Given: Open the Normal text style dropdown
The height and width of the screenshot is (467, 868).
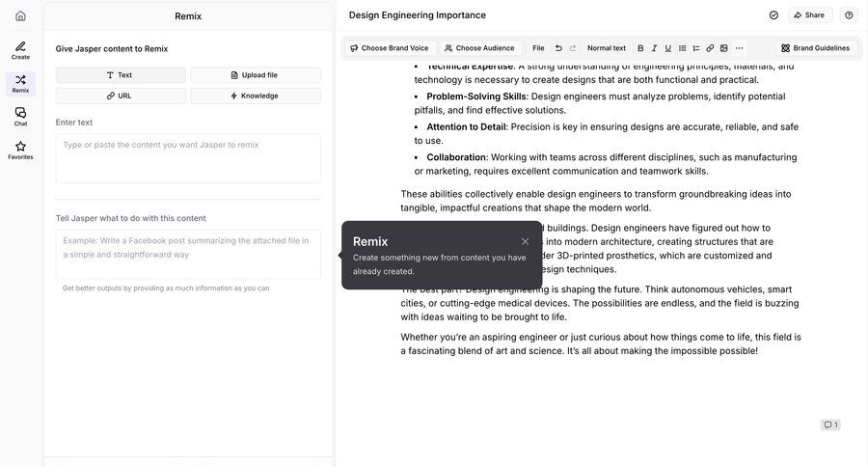Looking at the screenshot, I should (607, 48).
